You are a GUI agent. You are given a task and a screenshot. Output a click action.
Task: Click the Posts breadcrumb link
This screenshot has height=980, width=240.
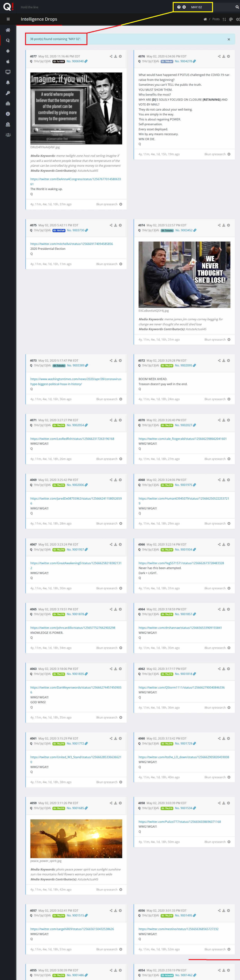[216, 19]
